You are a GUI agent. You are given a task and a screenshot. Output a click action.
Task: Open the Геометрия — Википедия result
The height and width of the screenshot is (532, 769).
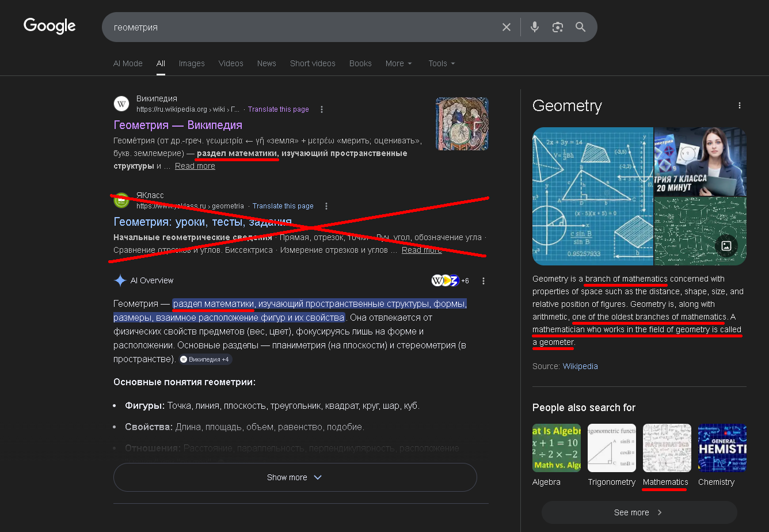pos(178,125)
